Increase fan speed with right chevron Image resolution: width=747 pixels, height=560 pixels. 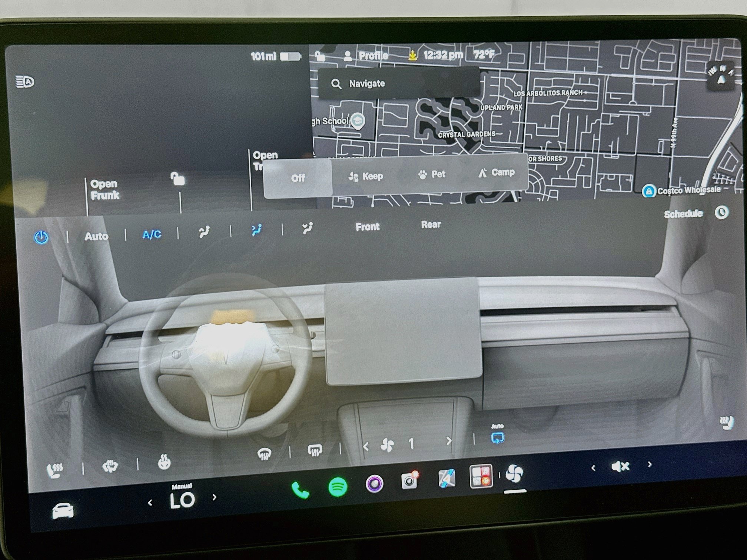(449, 441)
